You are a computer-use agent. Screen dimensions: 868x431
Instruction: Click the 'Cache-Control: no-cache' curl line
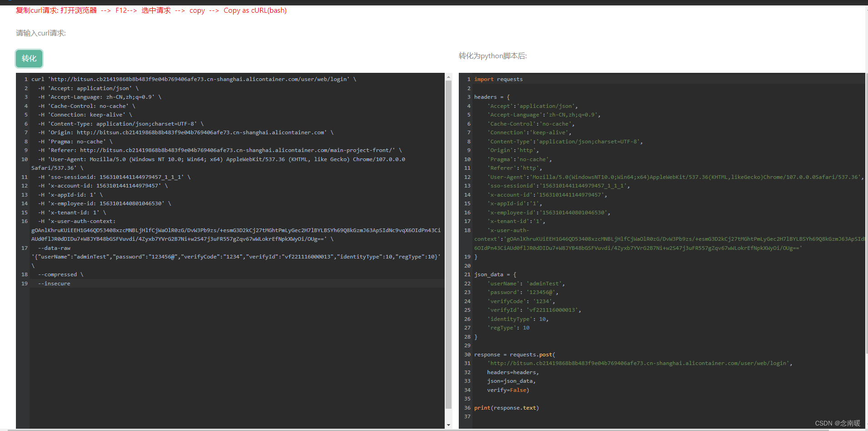click(86, 106)
